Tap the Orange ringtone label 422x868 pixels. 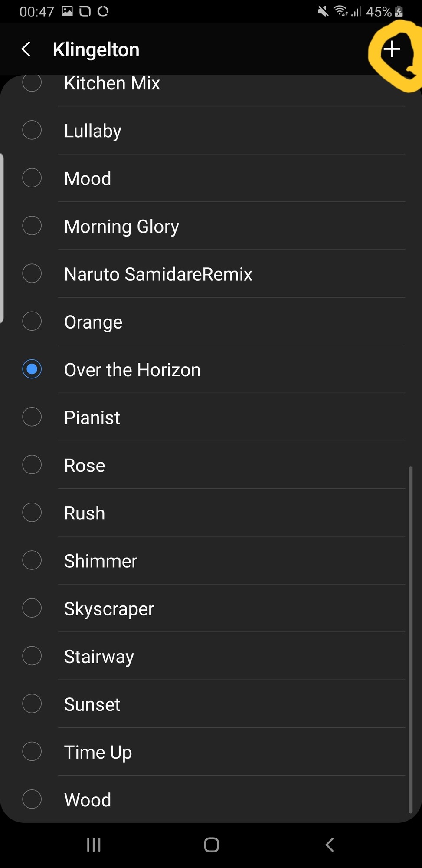coord(93,322)
